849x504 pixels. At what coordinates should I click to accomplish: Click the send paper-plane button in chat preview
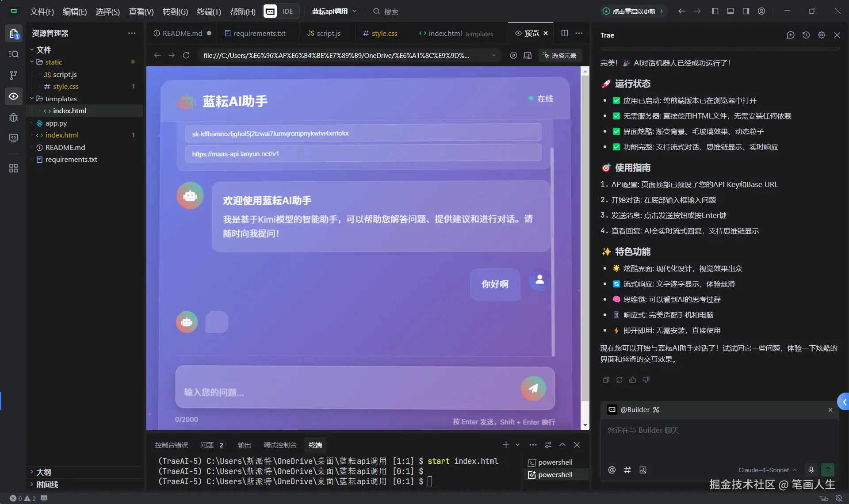(533, 388)
